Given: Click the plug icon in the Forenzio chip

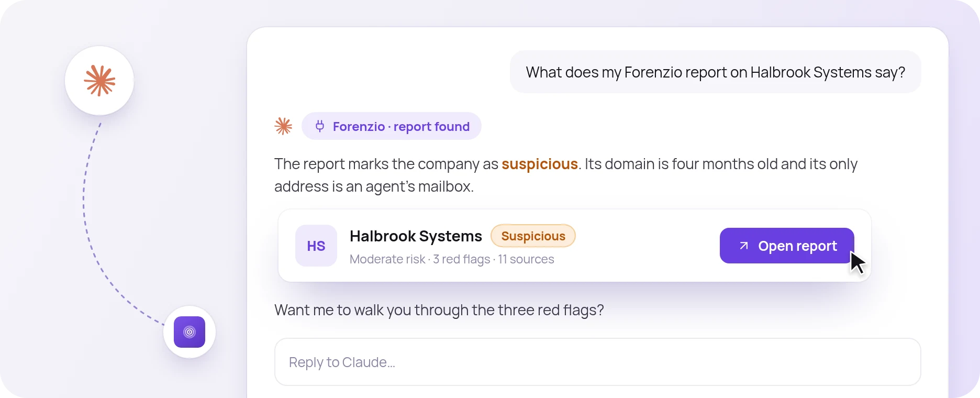Looking at the screenshot, I should coord(320,126).
